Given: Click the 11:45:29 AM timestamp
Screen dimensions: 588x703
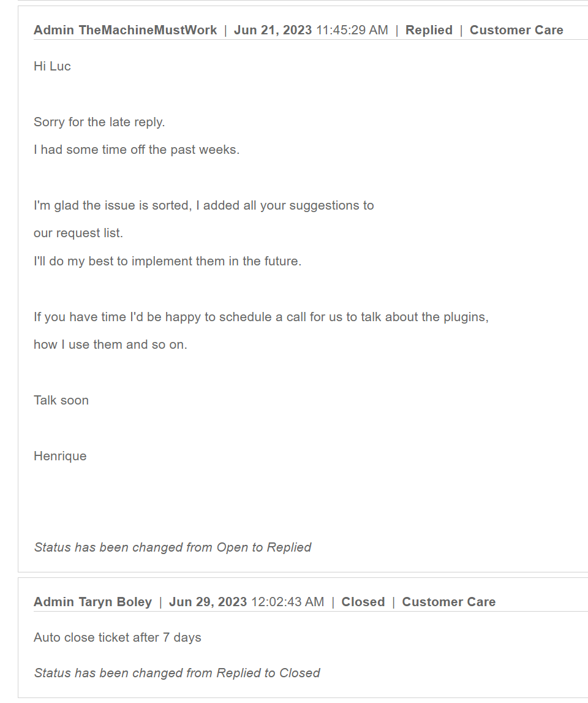Looking at the screenshot, I should coord(352,30).
